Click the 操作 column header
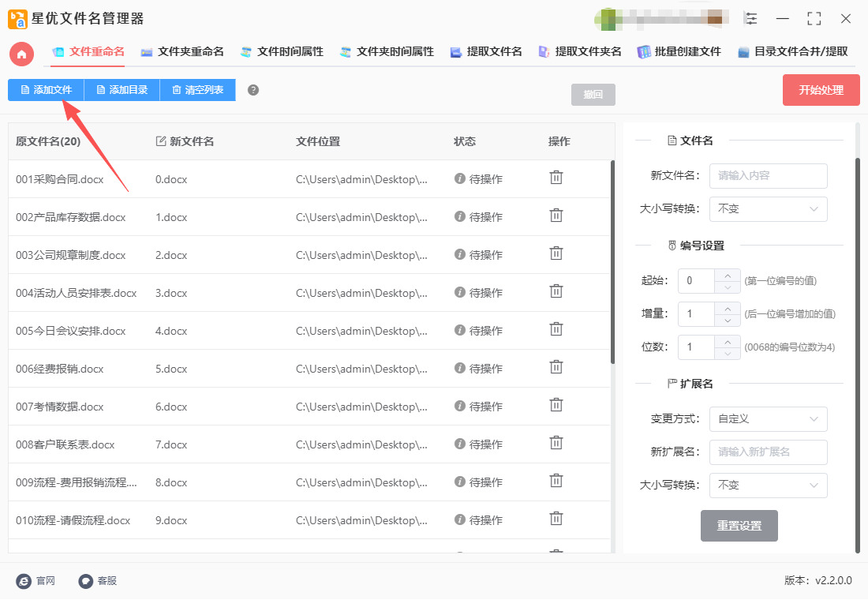 click(x=559, y=141)
